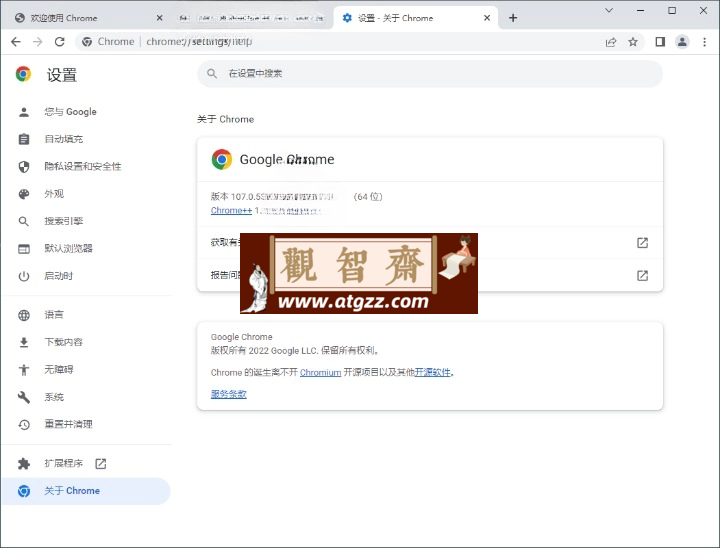Share this page via address bar icon

[x=611, y=42]
